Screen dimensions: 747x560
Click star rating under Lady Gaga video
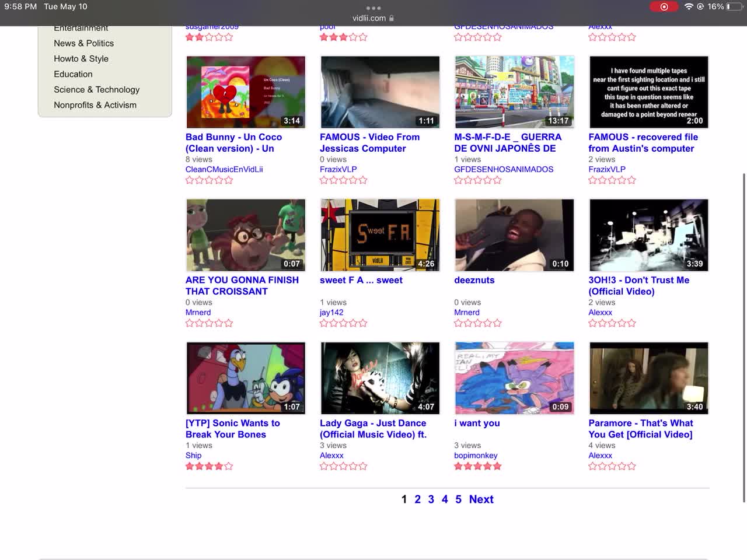tap(344, 466)
